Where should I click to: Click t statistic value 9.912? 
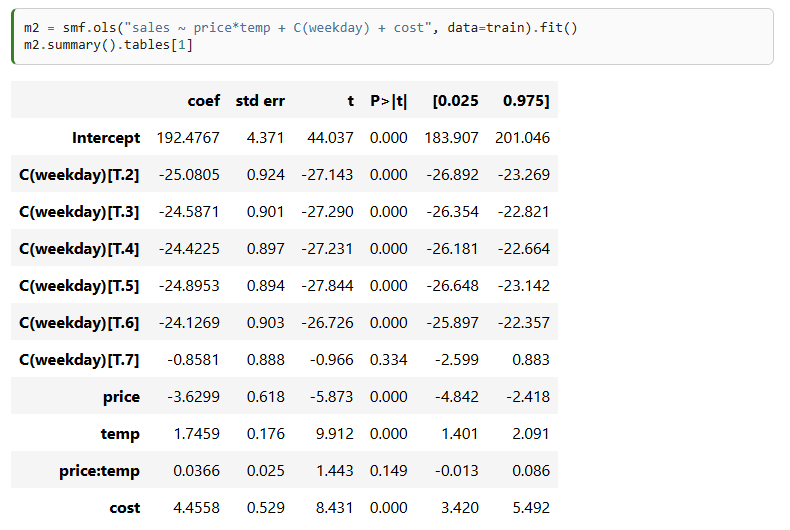point(335,434)
